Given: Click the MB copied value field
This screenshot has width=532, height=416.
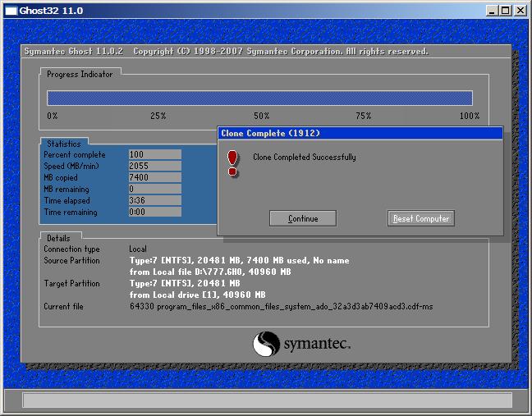Looking at the screenshot, I should point(154,177).
